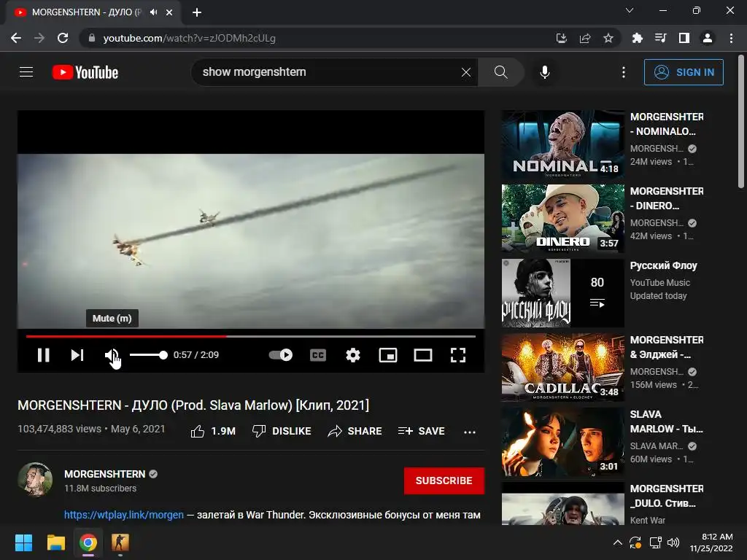Play the SLAVA MARLOW video thumbnail
Image resolution: width=747 pixels, height=560 pixels.
click(562, 442)
